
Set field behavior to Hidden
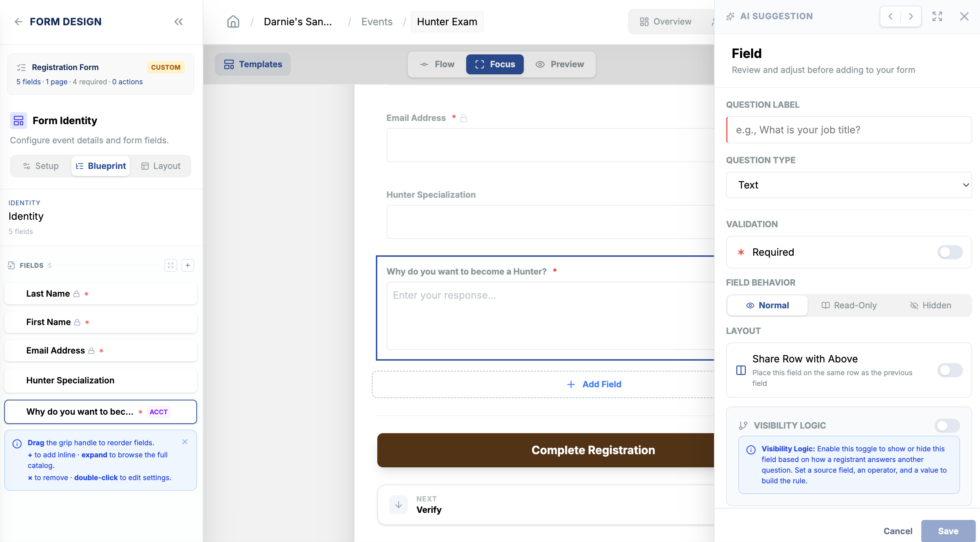point(930,305)
